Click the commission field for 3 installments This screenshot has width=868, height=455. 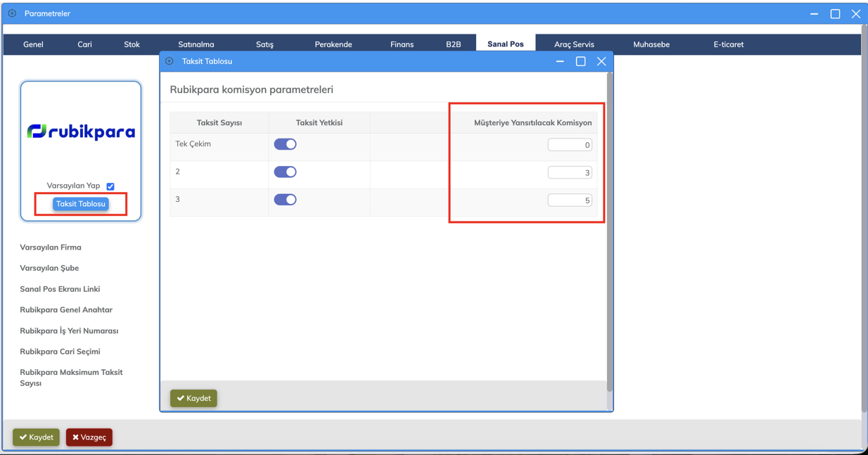pyautogui.click(x=569, y=200)
